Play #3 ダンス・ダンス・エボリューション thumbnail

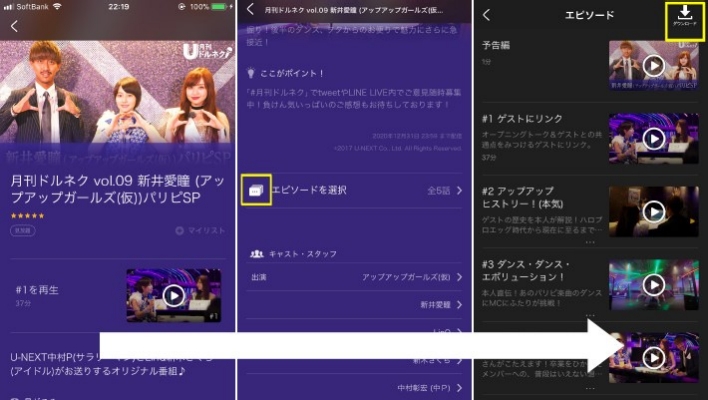654,285
